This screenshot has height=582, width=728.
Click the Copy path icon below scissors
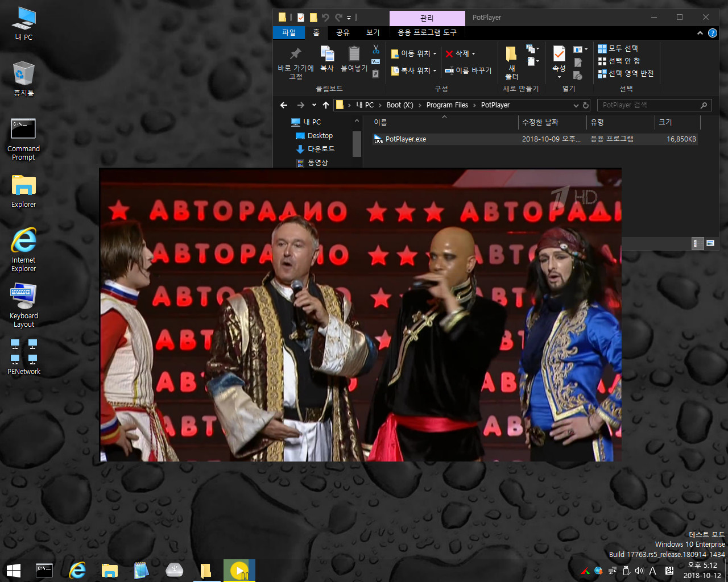click(x=376, y=61)
